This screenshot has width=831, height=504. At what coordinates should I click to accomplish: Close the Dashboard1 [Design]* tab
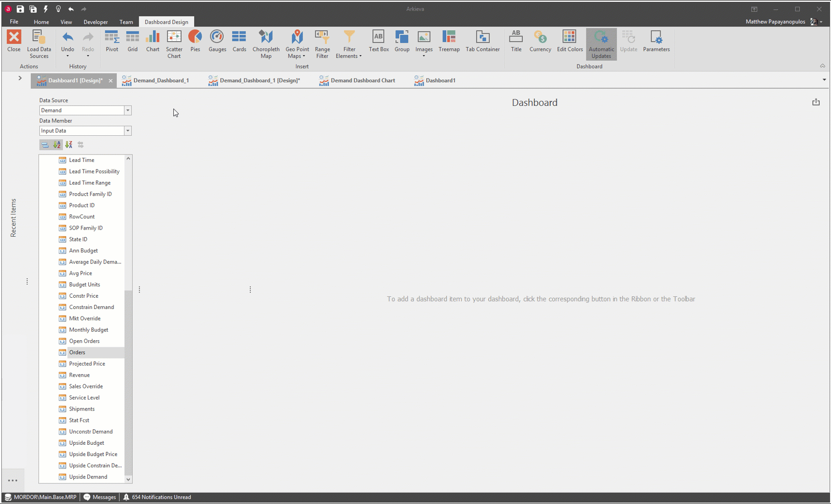point(111,81)
